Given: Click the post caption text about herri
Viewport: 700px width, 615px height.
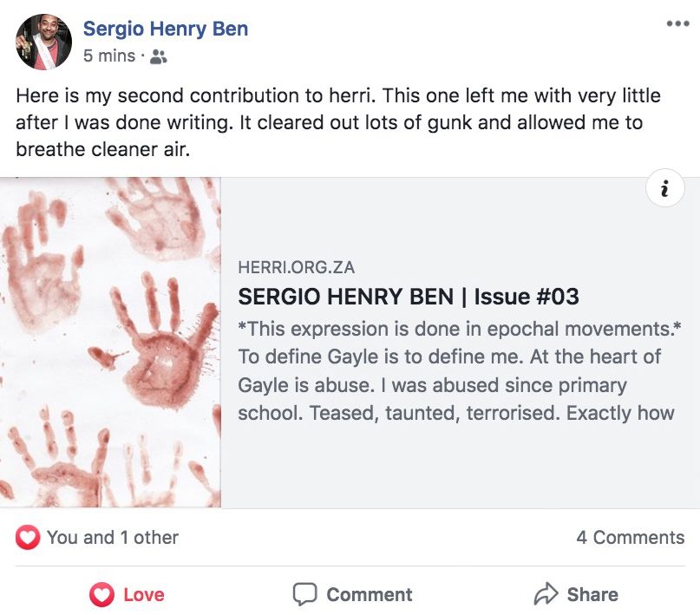Looking at the screenshot, I should click(x=338, y=122).
